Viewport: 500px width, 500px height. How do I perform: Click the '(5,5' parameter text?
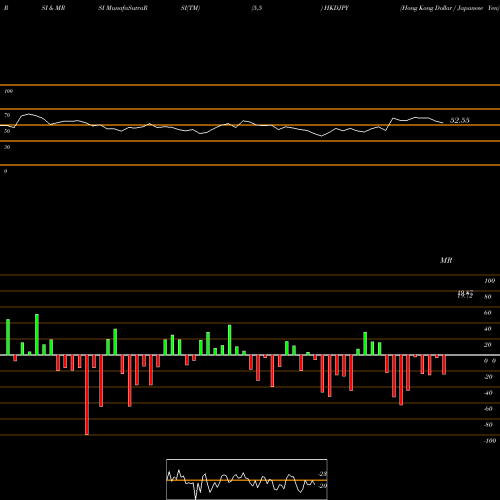(257, 8)
